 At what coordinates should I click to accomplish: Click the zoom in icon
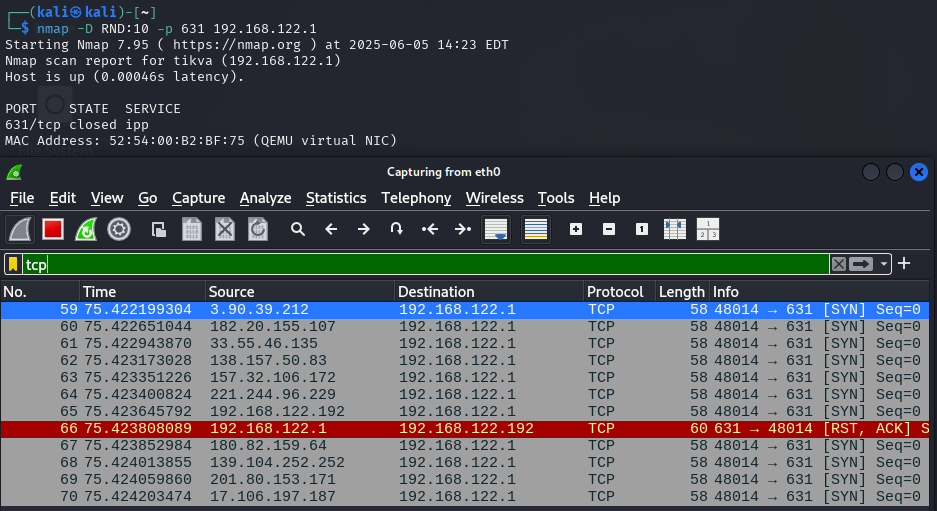coord(576,229)
